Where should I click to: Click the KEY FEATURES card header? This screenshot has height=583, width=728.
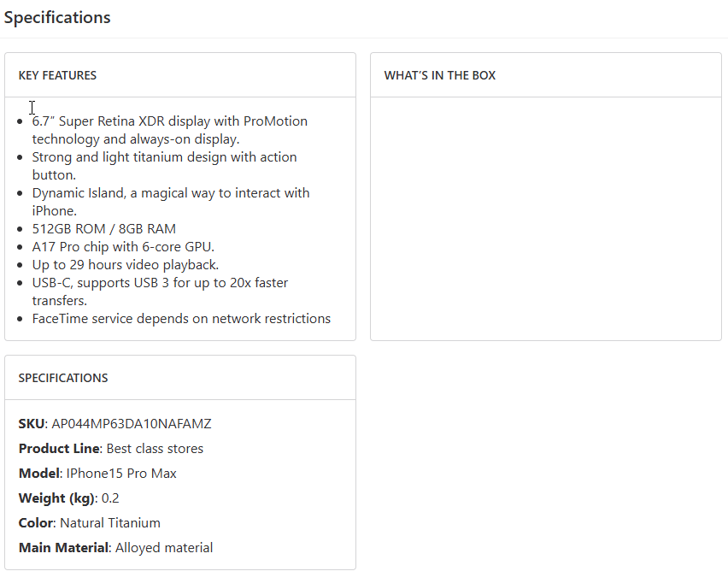pyautogui.click(x=57, y=75)
